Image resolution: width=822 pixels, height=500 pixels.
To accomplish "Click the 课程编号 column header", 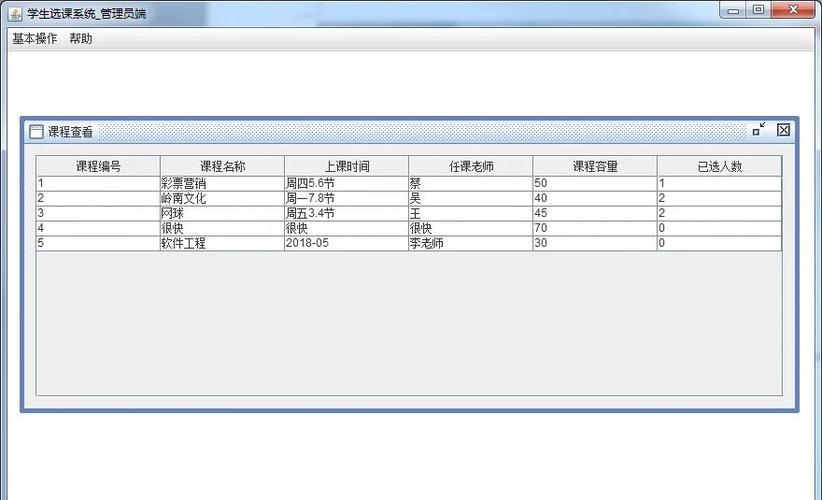I will pos(98,166).
